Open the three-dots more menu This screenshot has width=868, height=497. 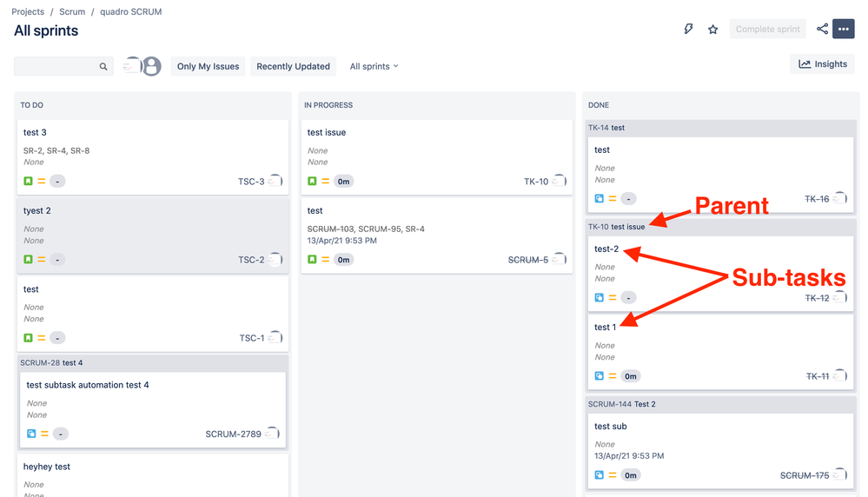844,29
